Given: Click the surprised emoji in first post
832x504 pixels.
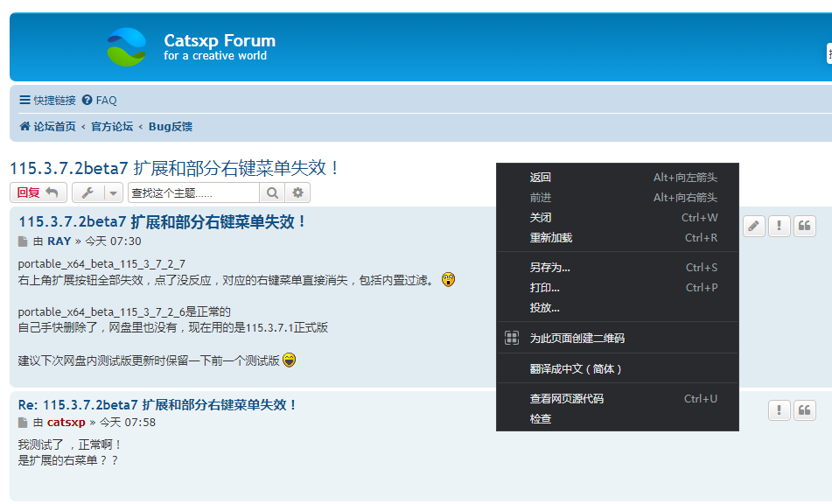Looking at the screenshot, I should tap(448, 279).
